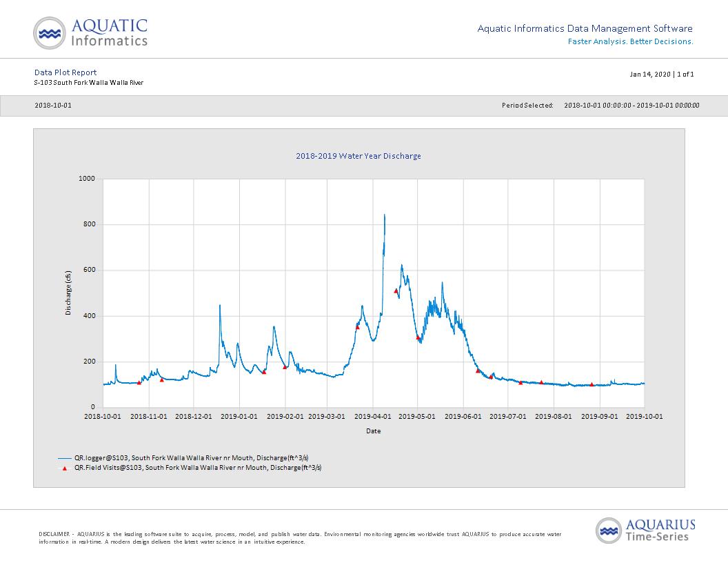Click the red triangle legend swatch for Field Visits
Screen dimensions: 728x563
coord(65,468)
